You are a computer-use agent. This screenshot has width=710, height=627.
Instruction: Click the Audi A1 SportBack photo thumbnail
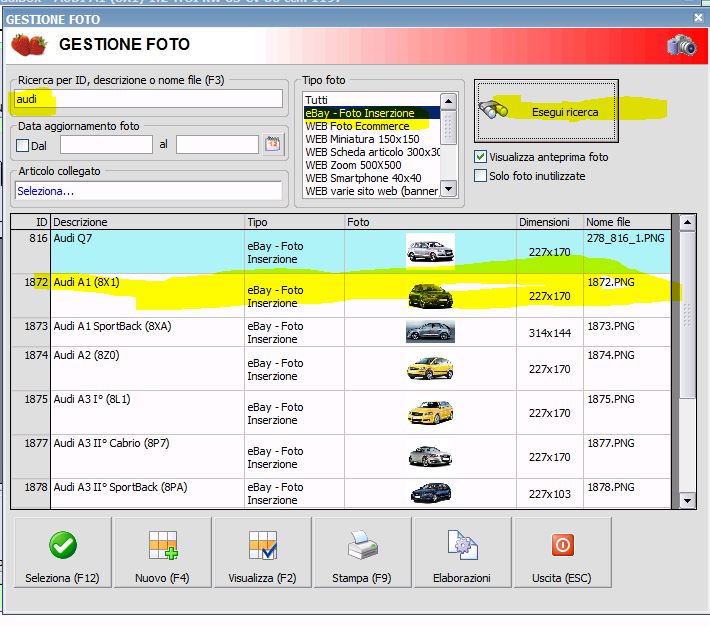[430, 331]
